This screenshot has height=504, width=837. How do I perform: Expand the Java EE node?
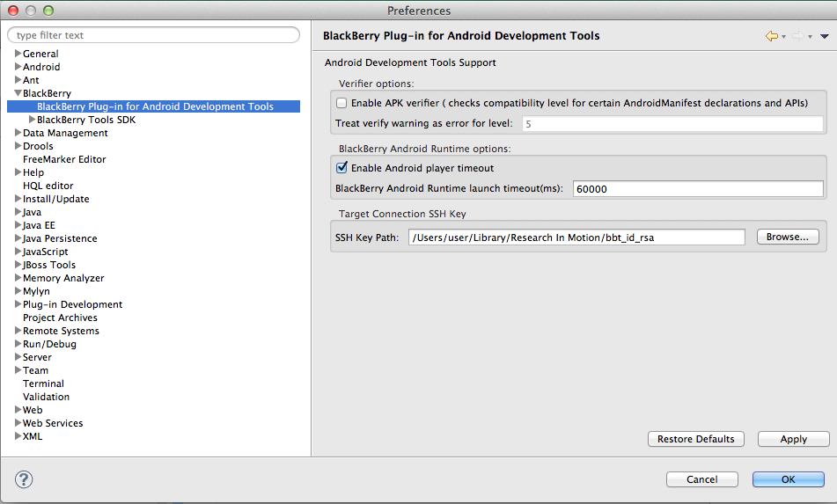[x=18, y=225]
